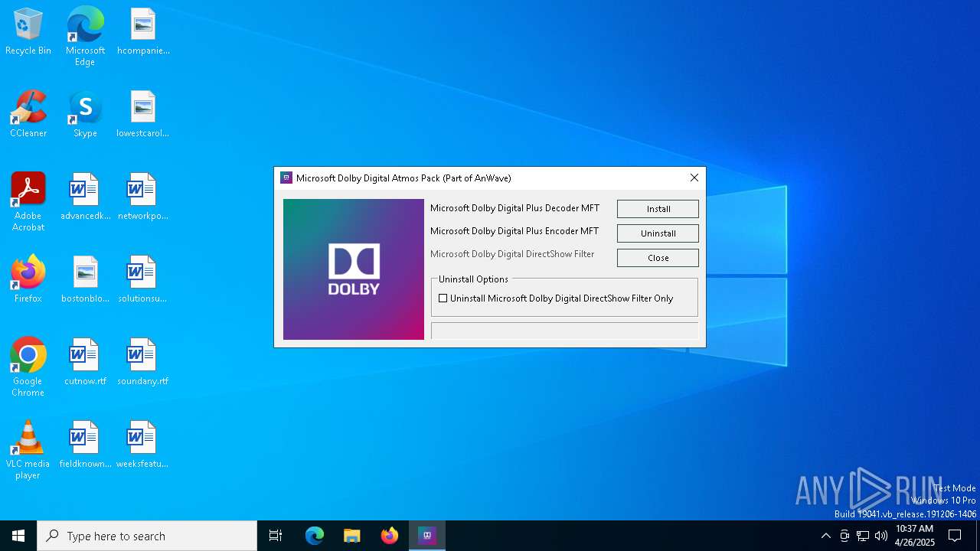
Task: Select the advancedk... Word document icon
Action: click(85, 197)
